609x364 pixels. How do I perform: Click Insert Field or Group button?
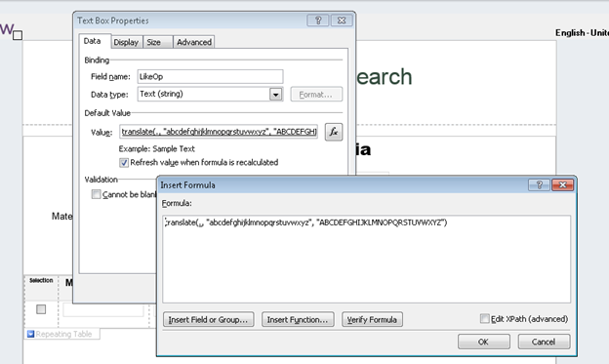coord(208,320)
